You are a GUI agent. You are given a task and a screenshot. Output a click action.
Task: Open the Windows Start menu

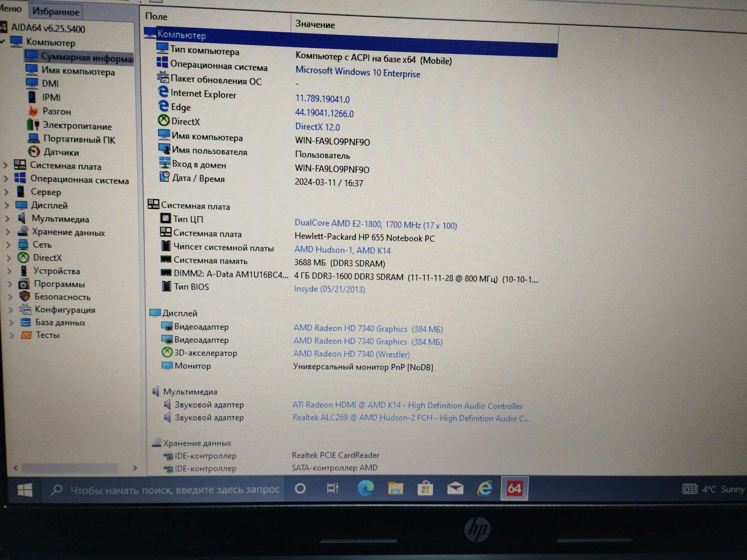coord(25,490)
